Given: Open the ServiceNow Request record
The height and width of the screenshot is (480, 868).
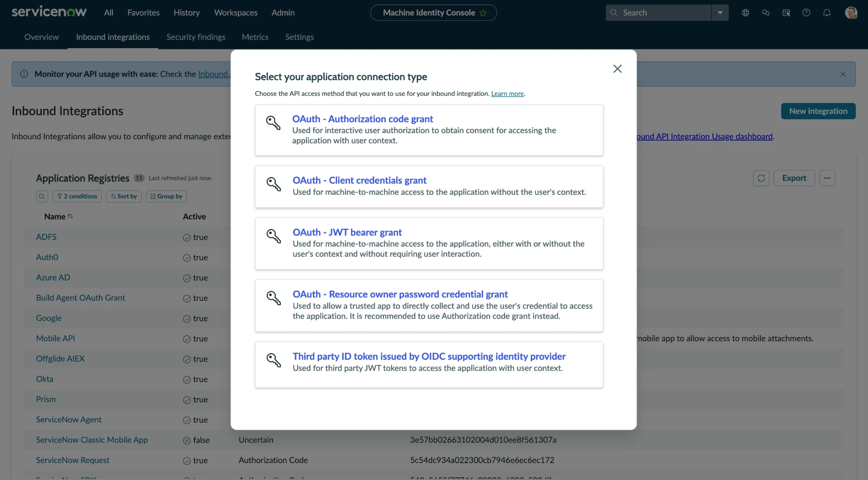Looking at the screenshot, I should 72,460.
